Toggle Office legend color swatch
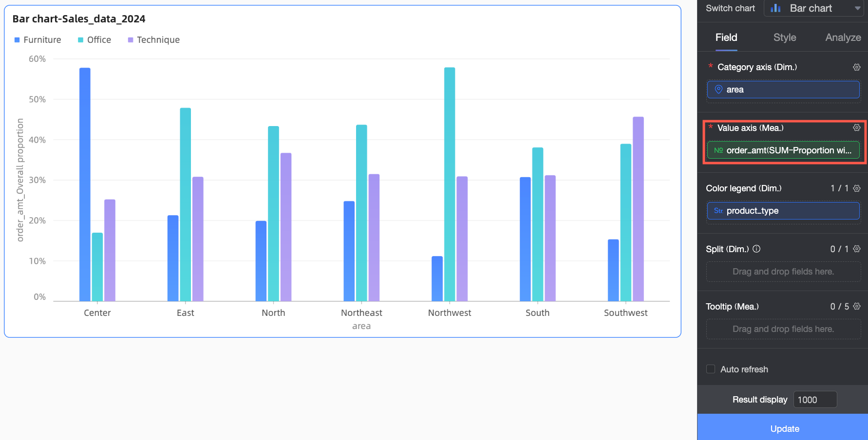Viewport: 868px width, 440px height. tap(80, 40)
